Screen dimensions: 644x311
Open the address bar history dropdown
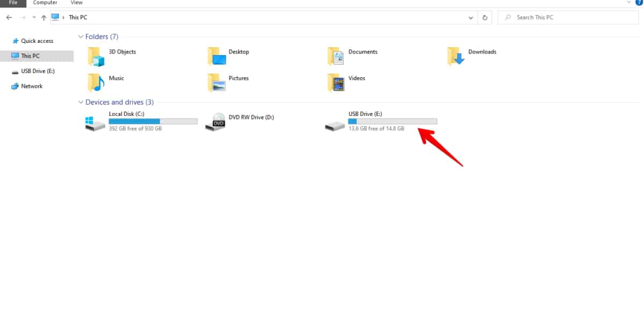point(471,17)
